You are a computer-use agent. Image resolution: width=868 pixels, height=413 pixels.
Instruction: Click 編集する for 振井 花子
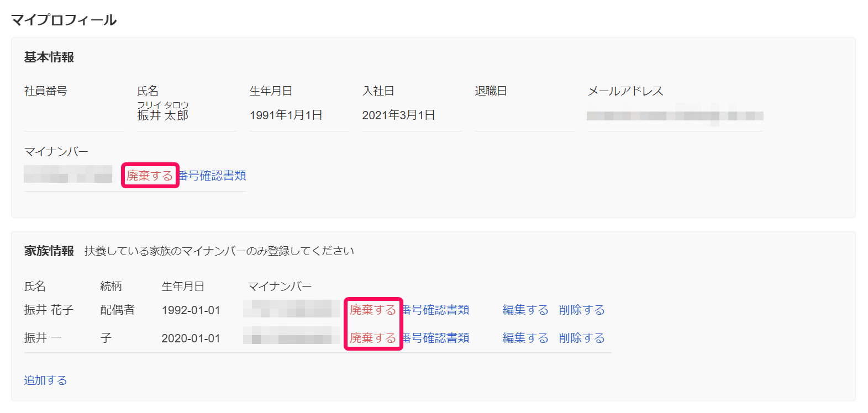pyautogui.click(x=525, y=310)
